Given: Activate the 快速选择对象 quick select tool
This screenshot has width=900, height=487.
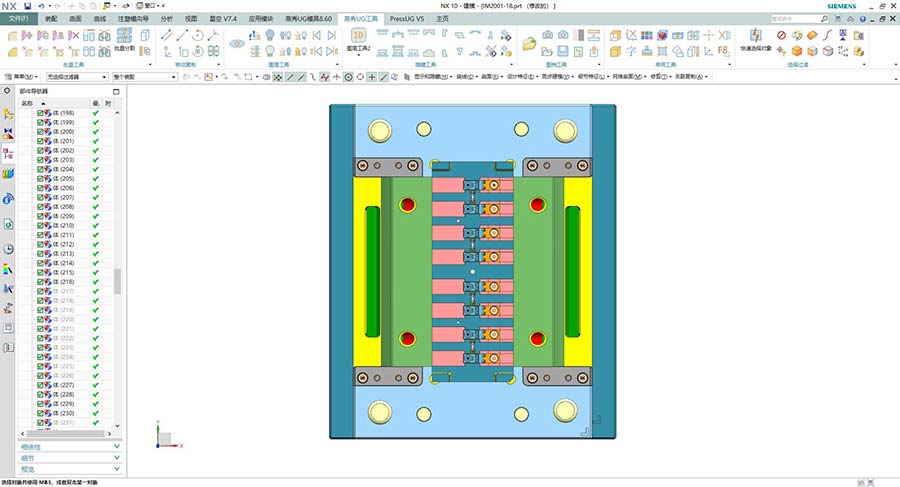Looking at the screenshot, I should point(755,40).
